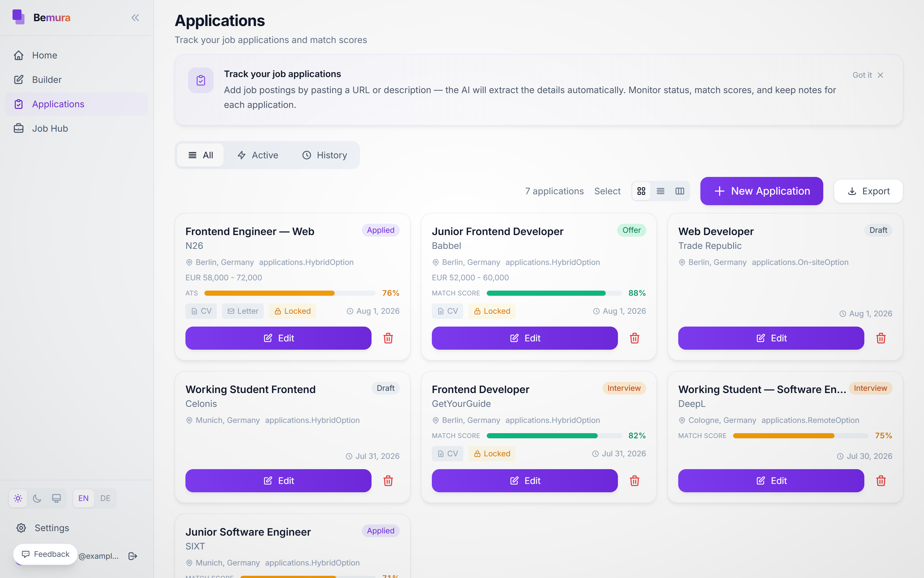Viewport: 924px width, 578px height.
Task: Dismiss the tip banner with X
Action: [x=880, y=75]
